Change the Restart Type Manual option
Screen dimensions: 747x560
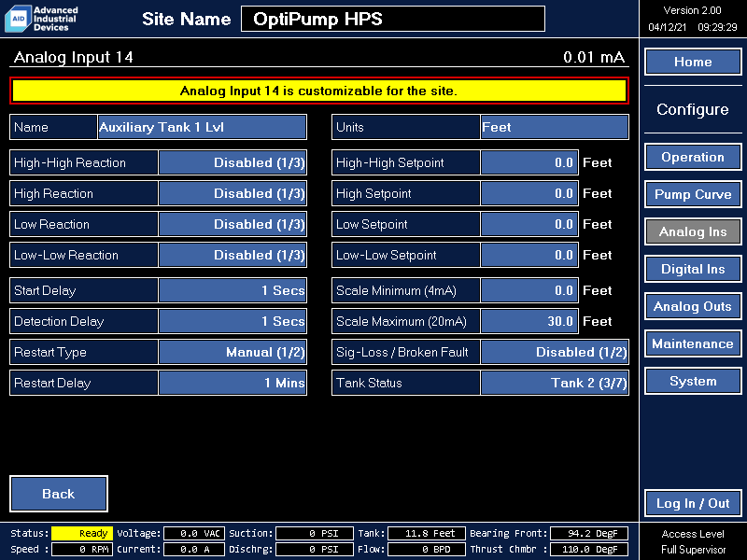pos(233,353)
